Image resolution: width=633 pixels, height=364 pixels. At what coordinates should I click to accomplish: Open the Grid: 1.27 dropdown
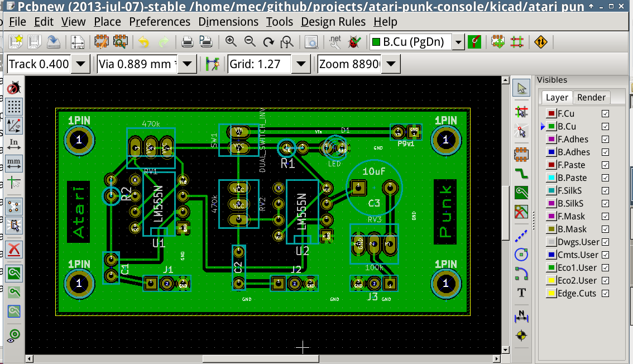(x=301, y=64)
